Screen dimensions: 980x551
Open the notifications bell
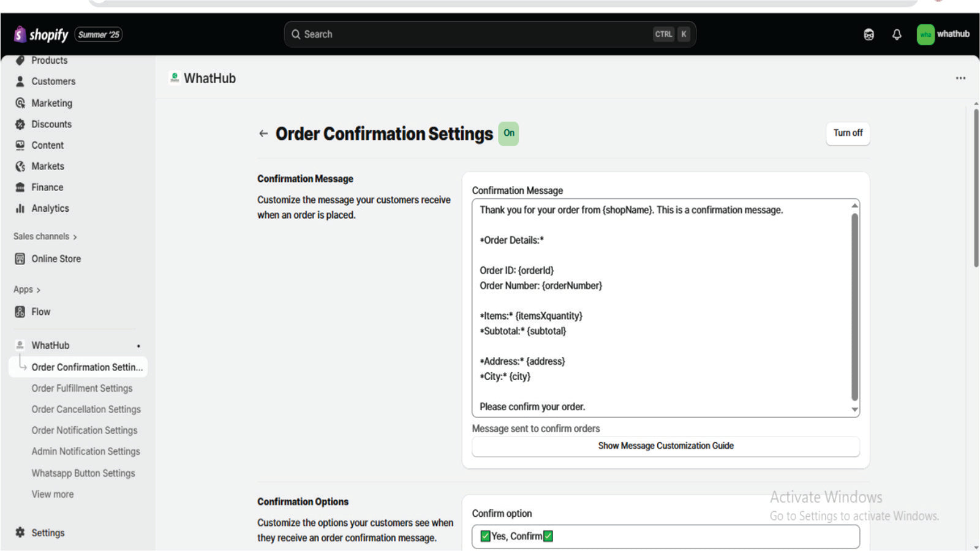coord(897,35)
